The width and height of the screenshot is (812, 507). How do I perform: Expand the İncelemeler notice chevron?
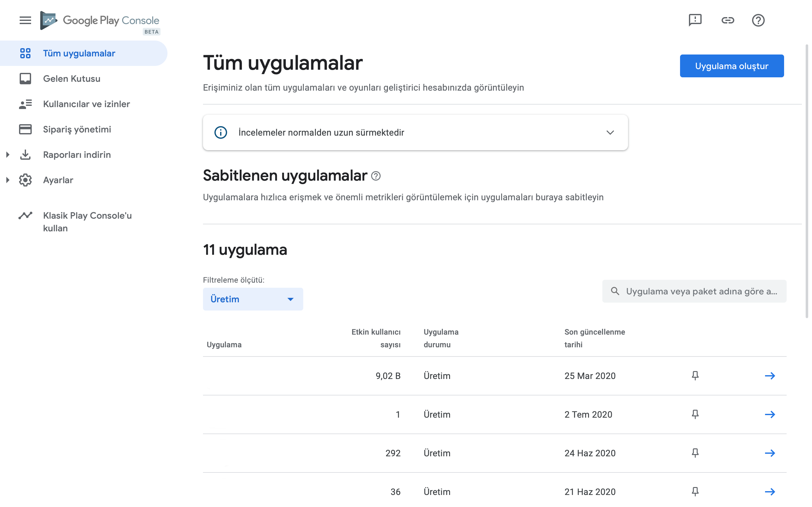[x=610, y=132]
